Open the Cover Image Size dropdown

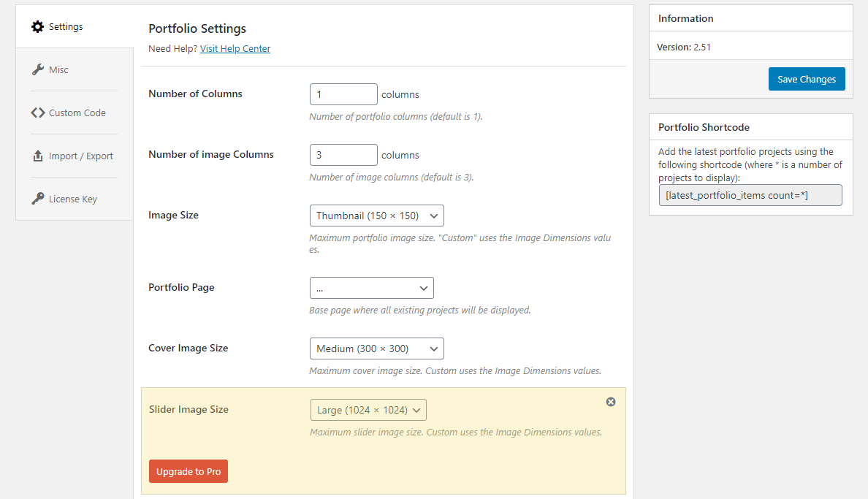[376, 348]
